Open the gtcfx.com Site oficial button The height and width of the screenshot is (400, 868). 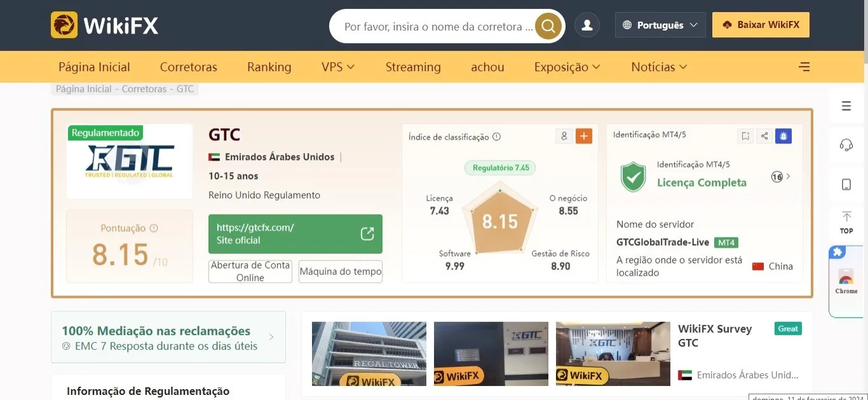(295, 234)
